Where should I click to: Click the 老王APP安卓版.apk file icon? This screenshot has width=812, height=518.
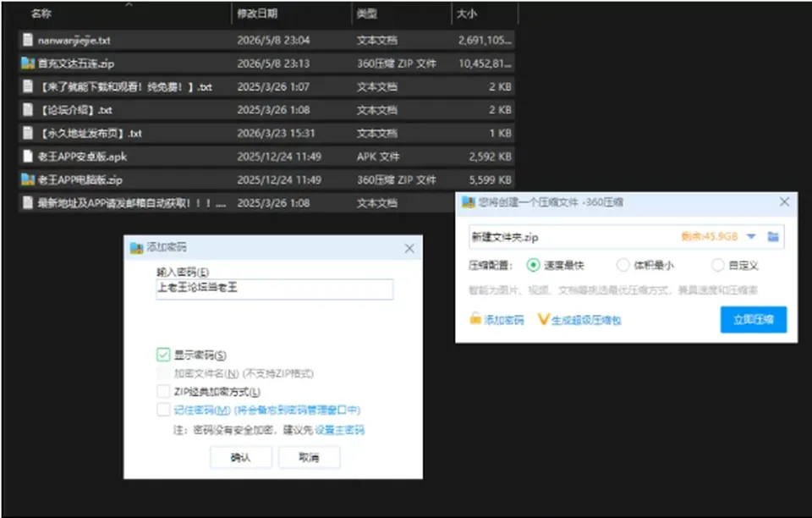[28, 157]
